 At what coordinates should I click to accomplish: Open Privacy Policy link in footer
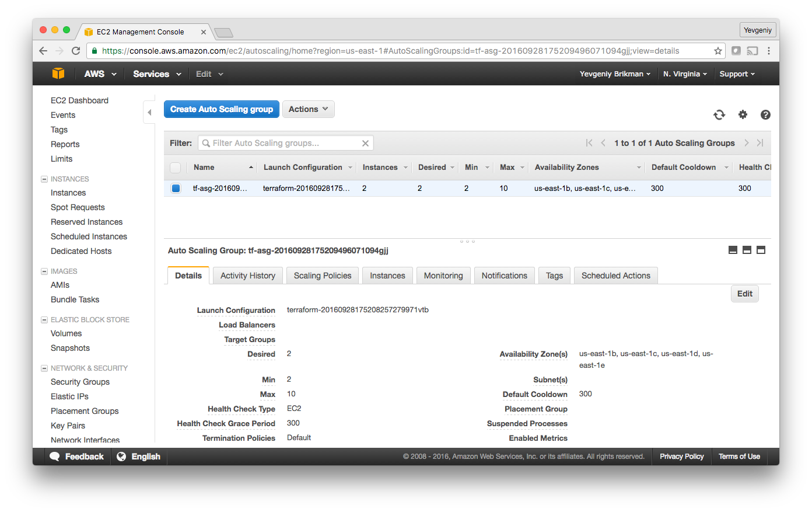click(682, 457)
